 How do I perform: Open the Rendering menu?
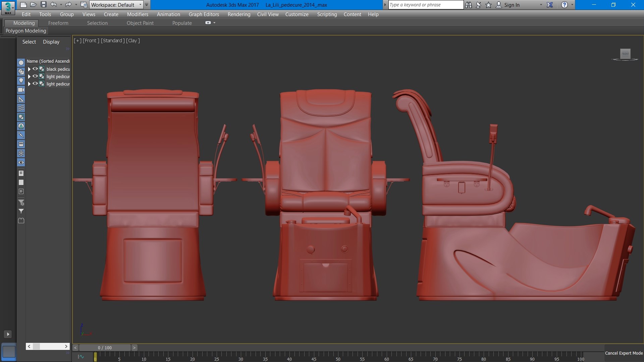pos(239,14)
